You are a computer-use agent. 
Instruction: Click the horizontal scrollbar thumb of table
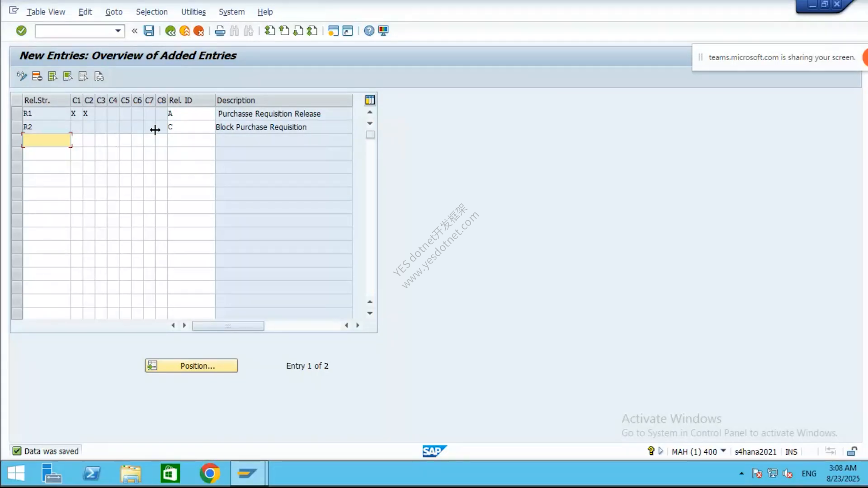pos(228,325)
